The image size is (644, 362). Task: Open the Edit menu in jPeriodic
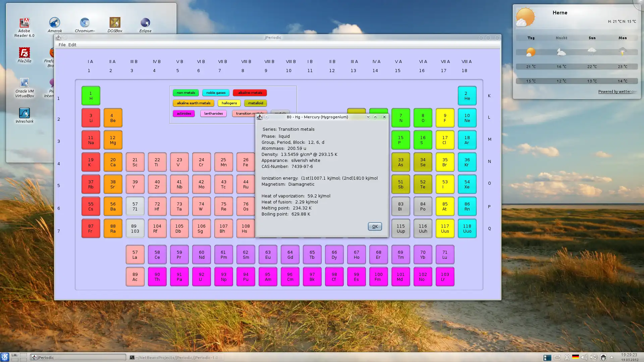tap(72, 44)
